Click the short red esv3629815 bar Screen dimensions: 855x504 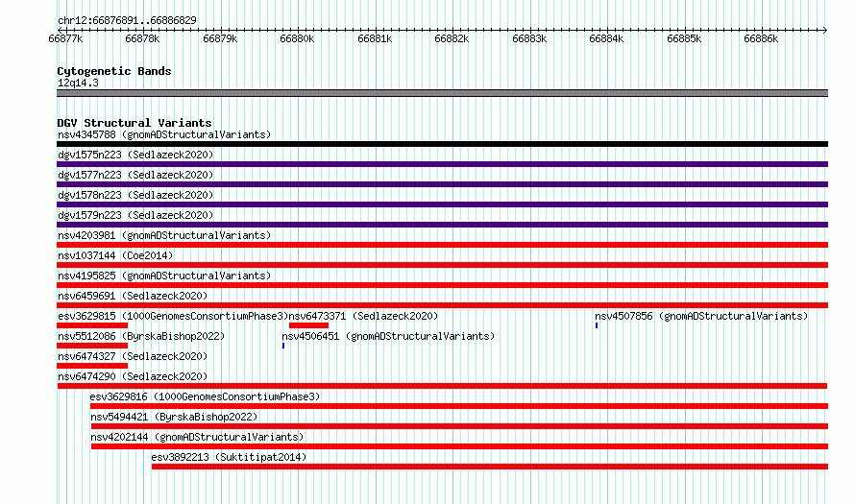pyautogui.click(x=92, y=325)
